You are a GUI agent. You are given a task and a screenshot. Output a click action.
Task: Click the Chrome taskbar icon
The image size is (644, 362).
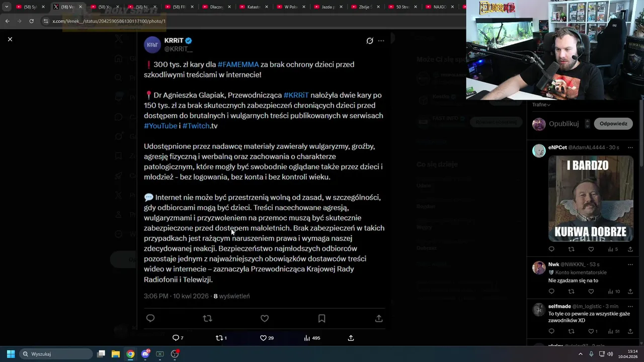pos(130,354)
